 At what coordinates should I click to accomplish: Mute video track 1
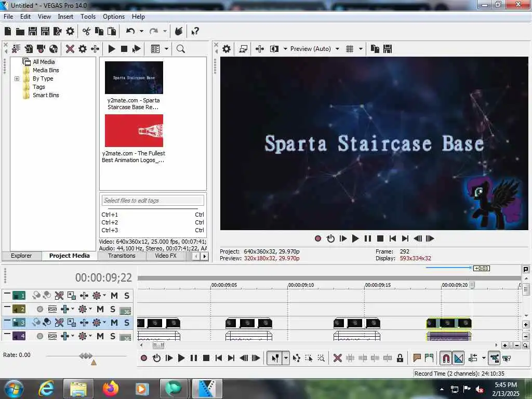coord(114,296)
